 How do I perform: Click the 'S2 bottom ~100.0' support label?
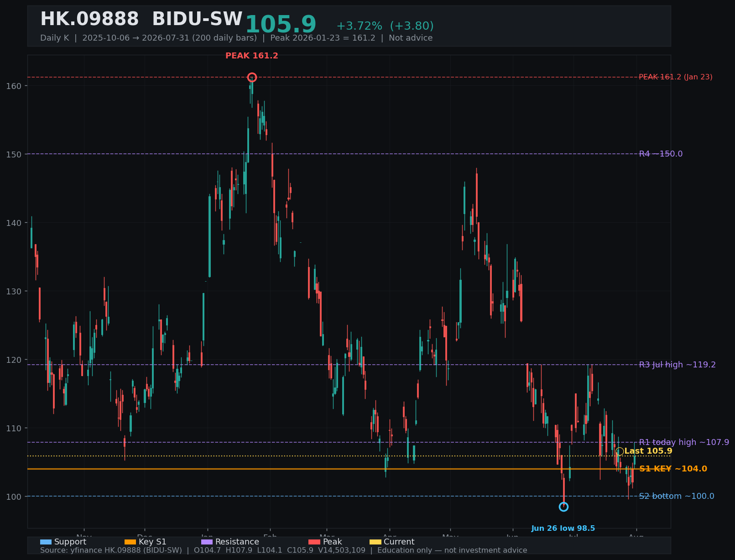click(x=677, y=496)
